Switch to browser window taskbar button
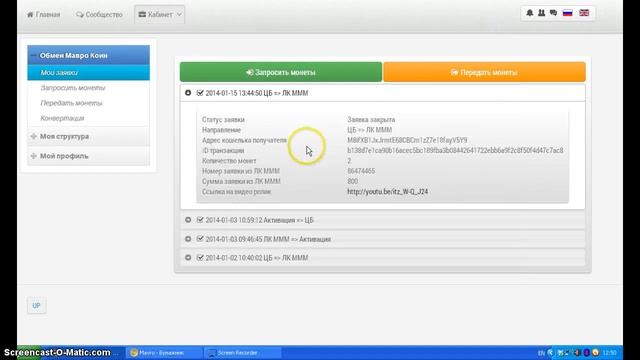This screenshot has height=360, width=640. click(164, 353)
